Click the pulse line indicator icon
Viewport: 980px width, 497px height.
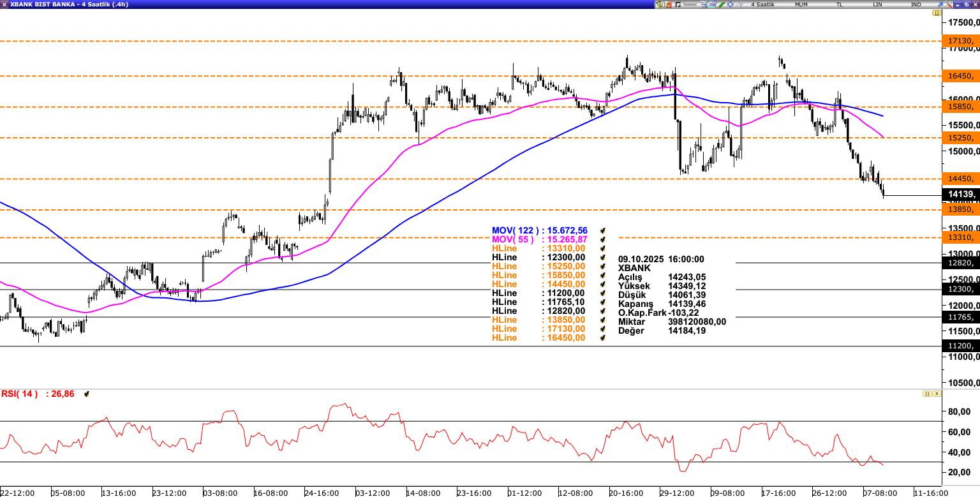click(x=740, y=4)
